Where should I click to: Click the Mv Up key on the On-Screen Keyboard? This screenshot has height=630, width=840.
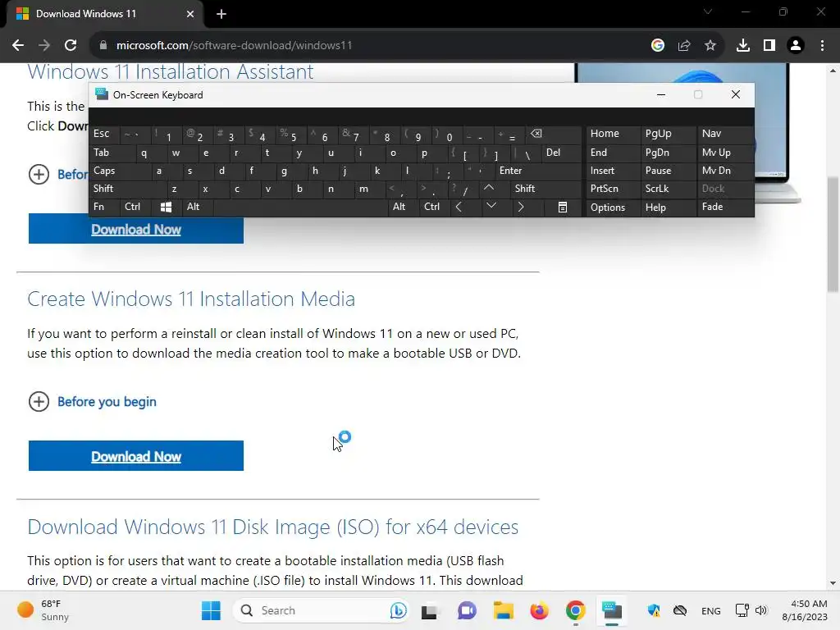(x=725, y=153)
